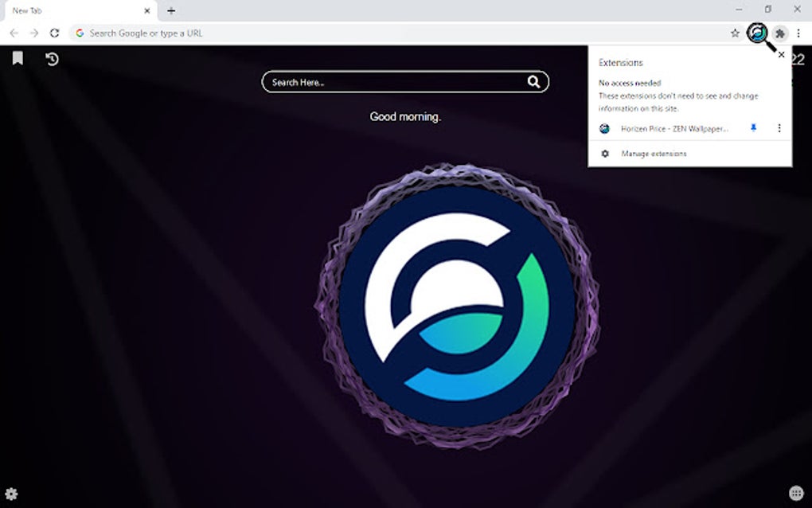Open the Extensions puzzle-piece menu
This screenshot has height=508, width=812.
[780, 33]
